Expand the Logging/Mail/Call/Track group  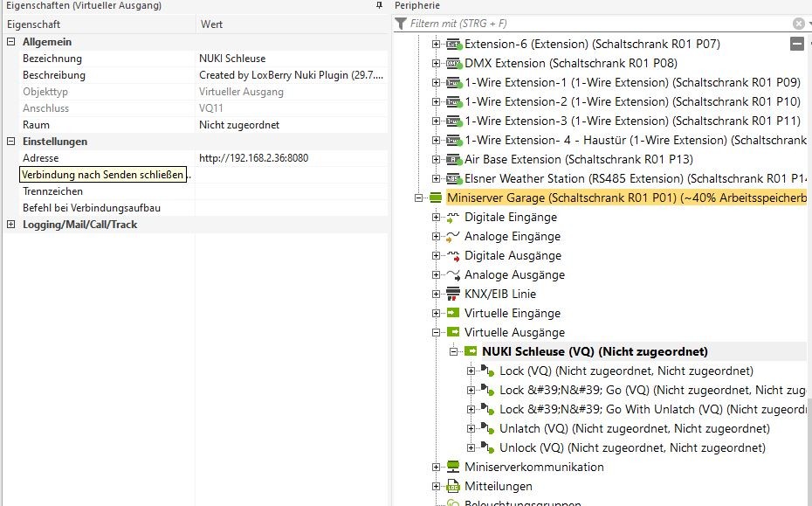[x=10, y=224]
